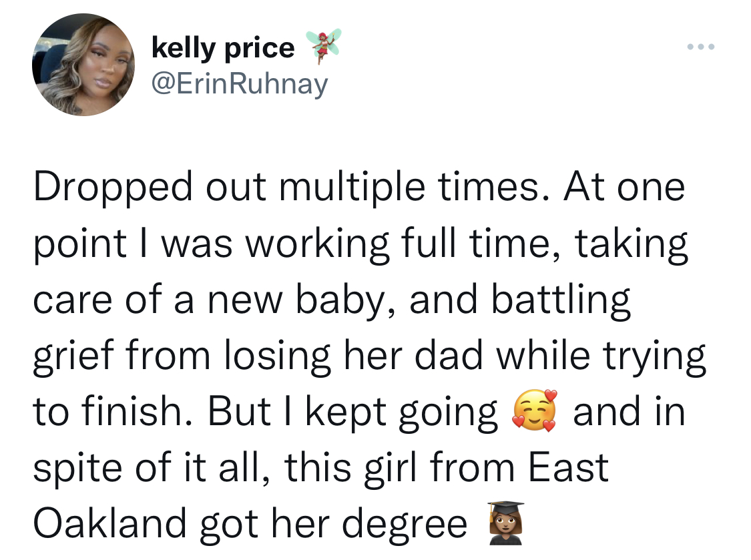Click the word "East" in the tweet
This screenshot has width=751, height=560.
click(569, 467)
